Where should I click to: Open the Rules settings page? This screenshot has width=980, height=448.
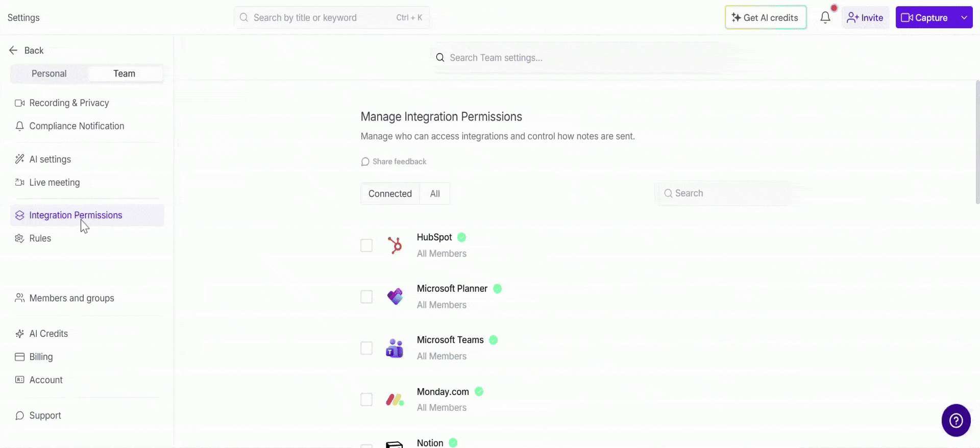tap(87, 238)
